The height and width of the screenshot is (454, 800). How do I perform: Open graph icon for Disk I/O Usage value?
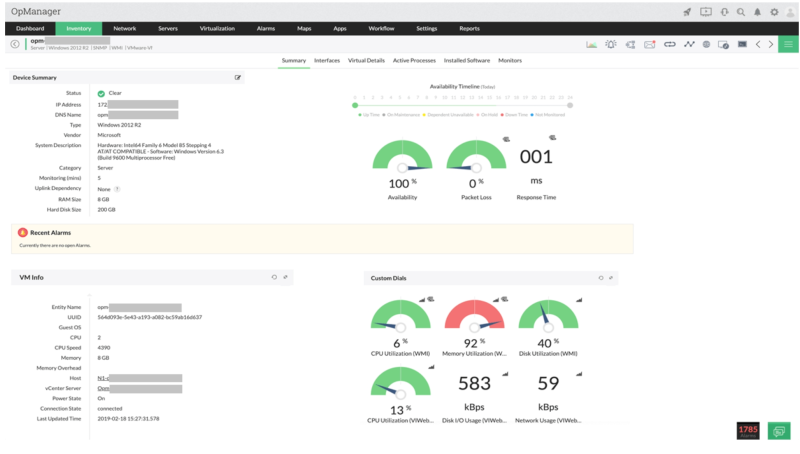(505, 374)
